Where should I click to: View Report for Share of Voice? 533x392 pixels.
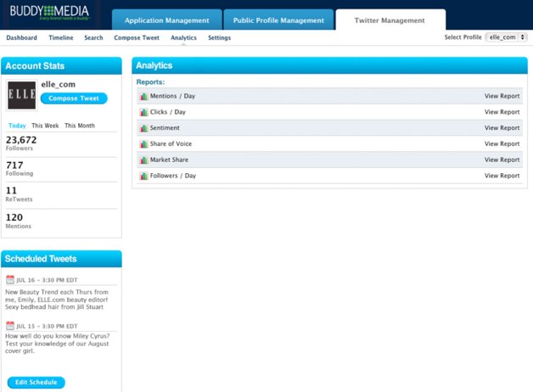tap(502, 144)
